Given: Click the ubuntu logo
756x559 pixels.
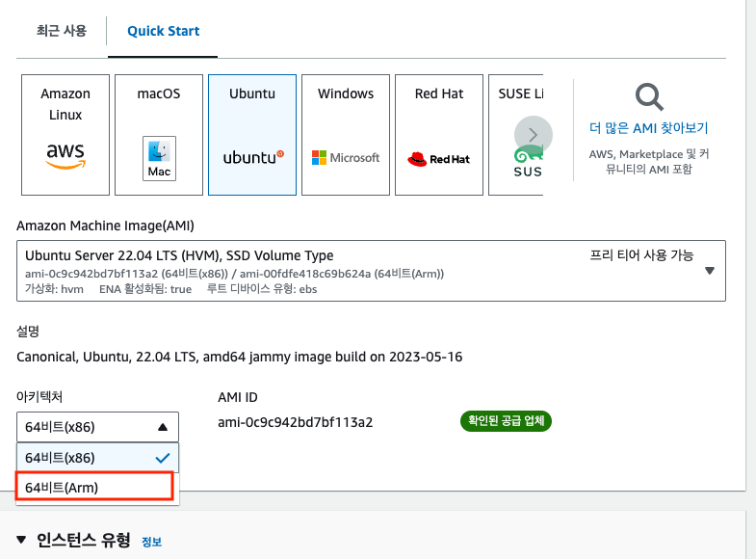Looking at the screenshot, I should 253,157.
